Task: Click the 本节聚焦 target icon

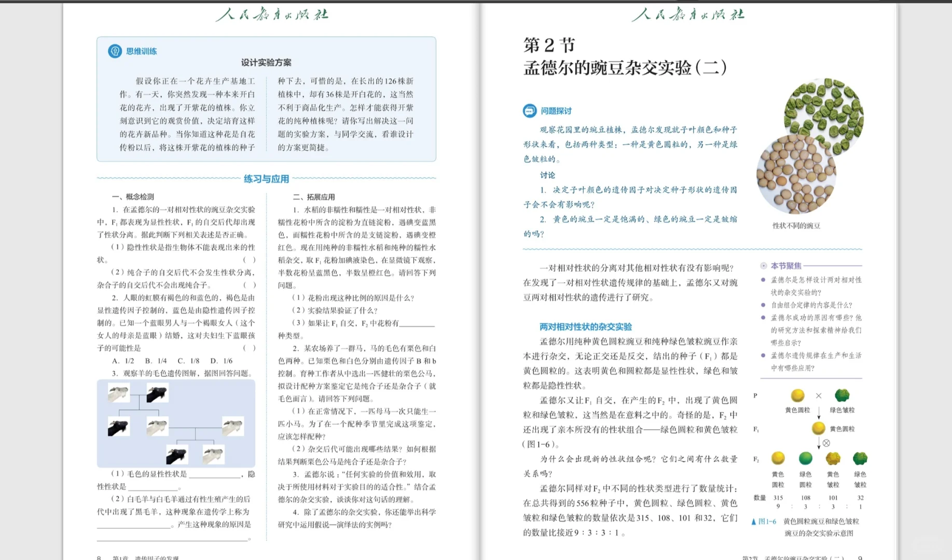Action: [764, 265]
